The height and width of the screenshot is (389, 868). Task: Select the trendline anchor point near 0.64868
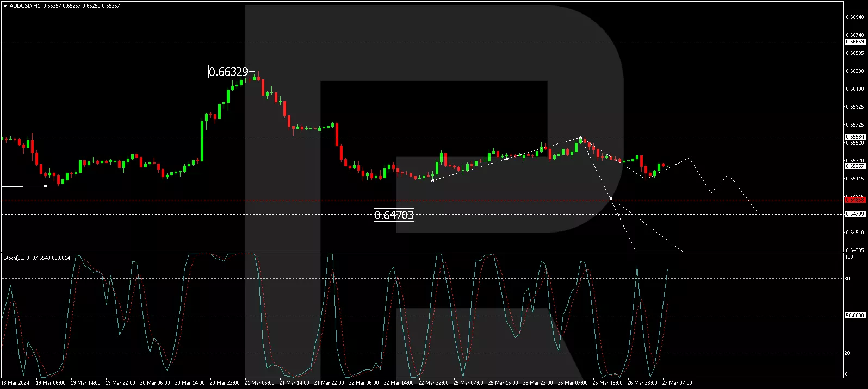(611, 199)
